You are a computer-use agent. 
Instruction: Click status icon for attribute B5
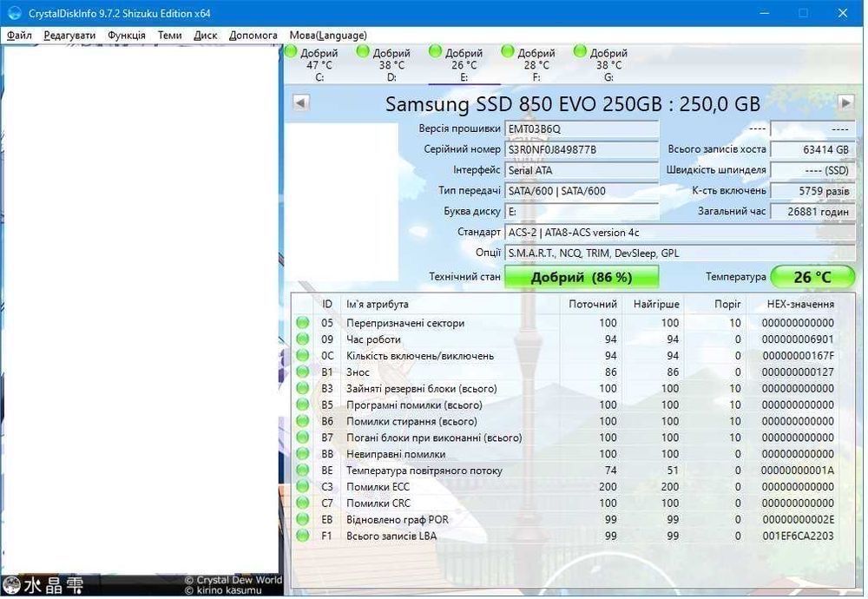(x=302, y=405)
